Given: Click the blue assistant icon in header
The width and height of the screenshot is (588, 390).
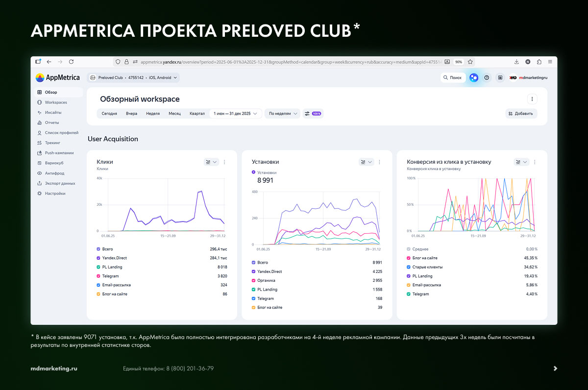Looking at the screenshot, I should tap(473, 77).
